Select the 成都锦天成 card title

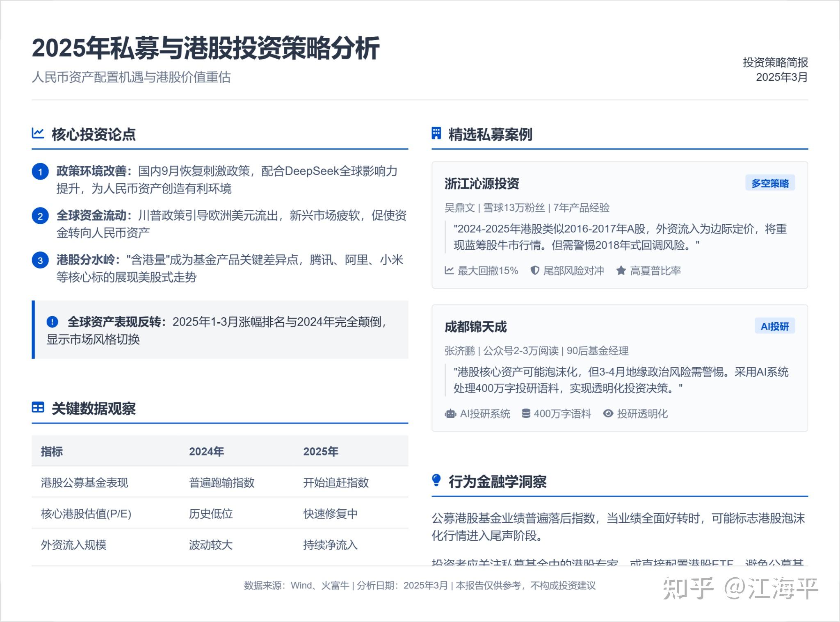[x=476, y=326]
